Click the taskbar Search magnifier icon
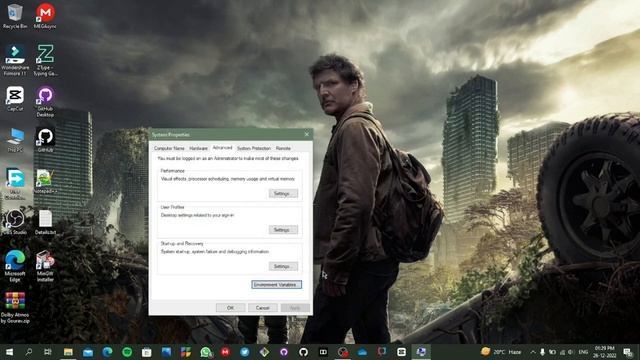 (29, 352)
